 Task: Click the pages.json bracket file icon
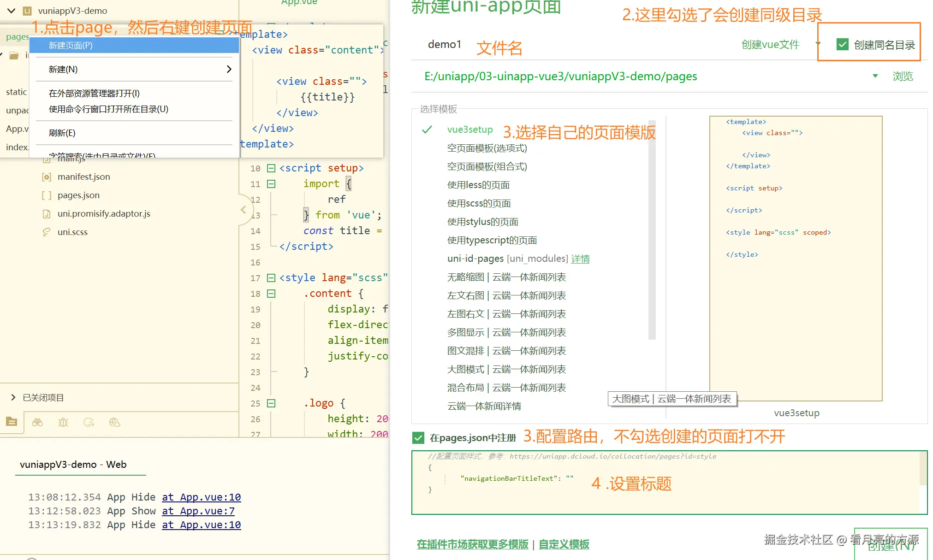pos(47,195)
